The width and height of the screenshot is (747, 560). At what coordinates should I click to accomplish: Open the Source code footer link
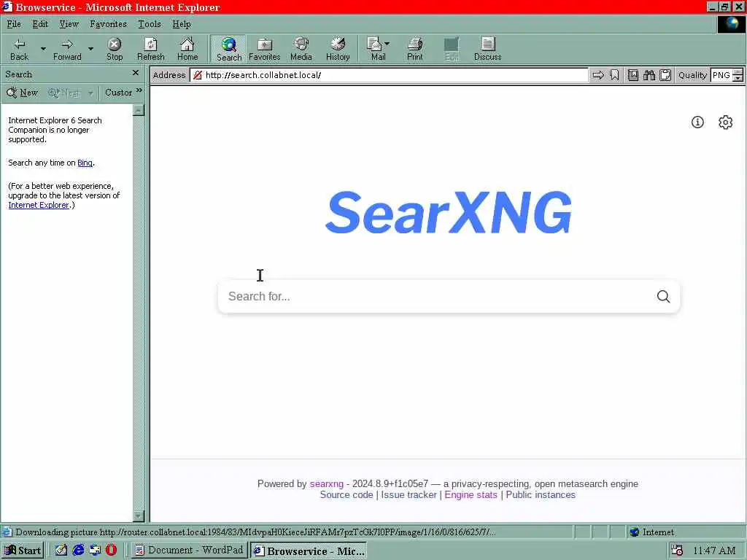tap(347, 495)
